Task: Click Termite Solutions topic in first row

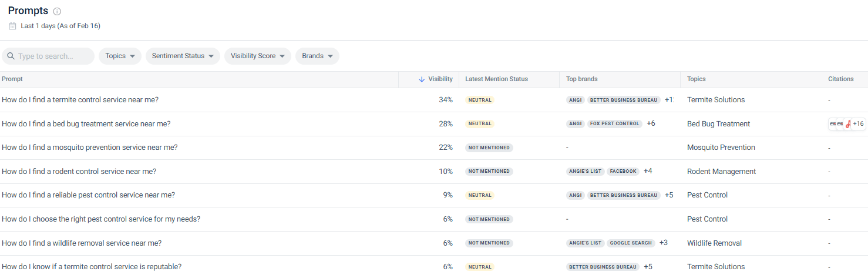Action: point(716,100)
